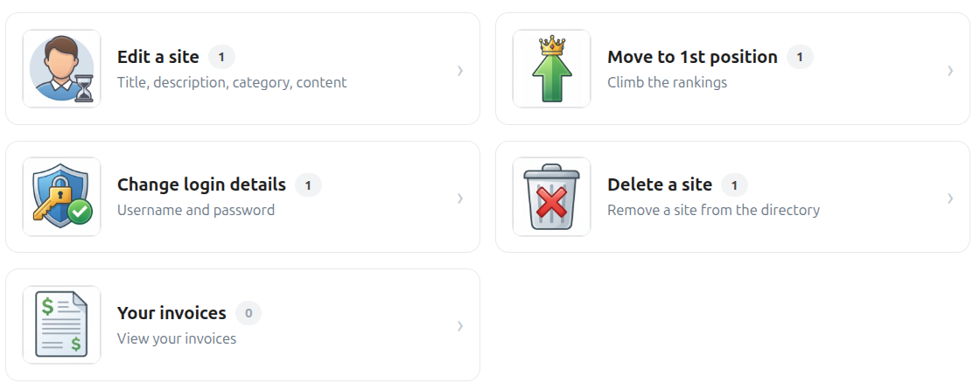Image resolution: width=980 pixels, height=390 pixels.
Task: Open the Move to 1st position heading
Action: tap(692, 57)
